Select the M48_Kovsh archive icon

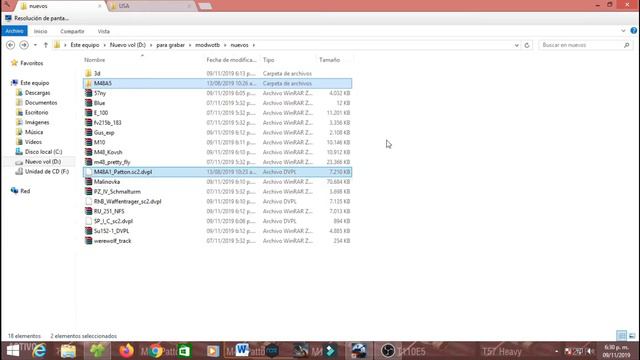[x=89, y=152]
